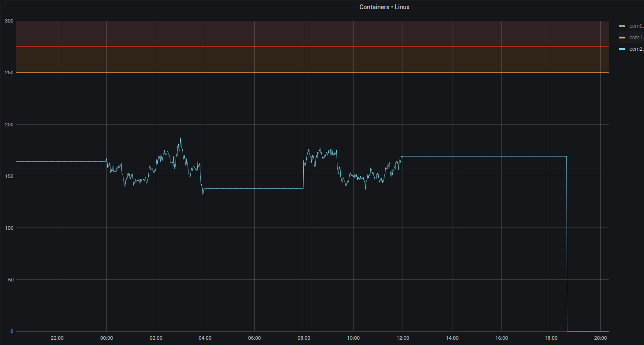The height and width of the screenshot is (345, 644).
Task: Click the cyan series peak around 03:00
Action: pos(180,138)
